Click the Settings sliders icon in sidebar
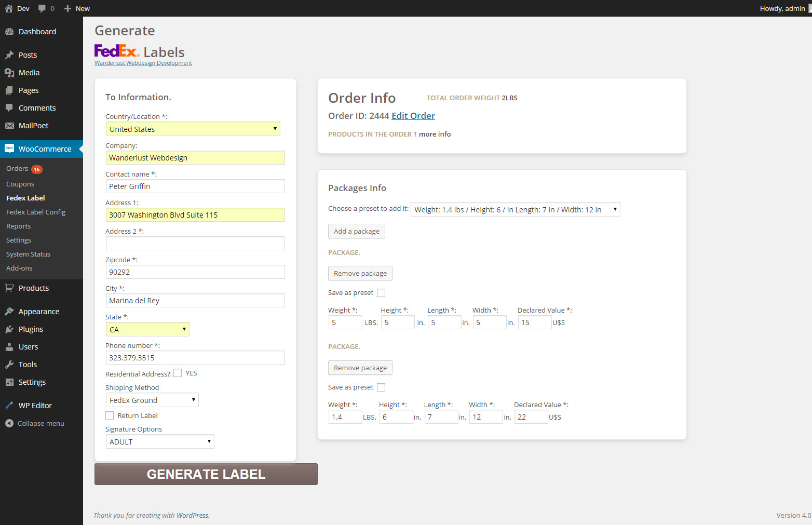812x525 pixels. pos(9,382)
